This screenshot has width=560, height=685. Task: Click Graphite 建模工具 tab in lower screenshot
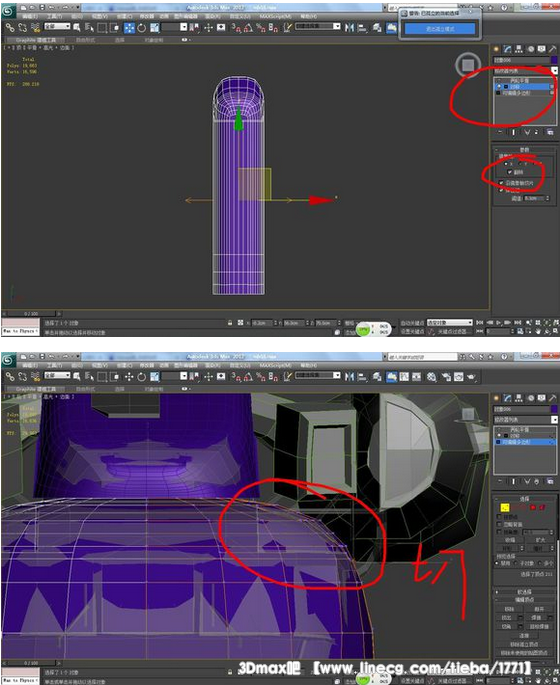coord(35,389)
